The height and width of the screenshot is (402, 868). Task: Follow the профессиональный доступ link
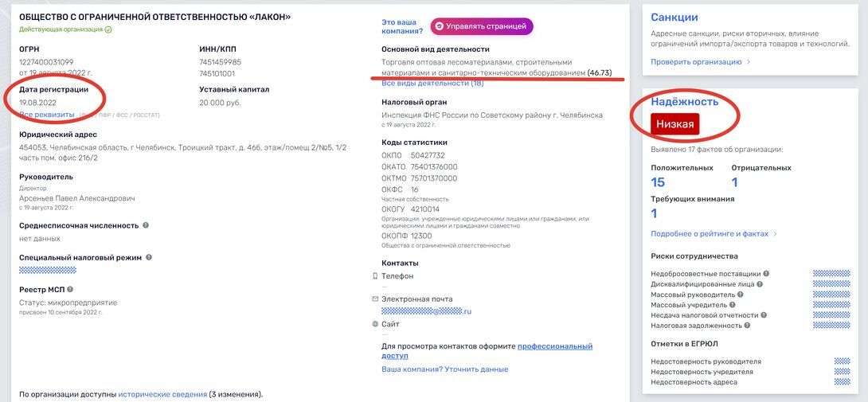coord(554,346)
